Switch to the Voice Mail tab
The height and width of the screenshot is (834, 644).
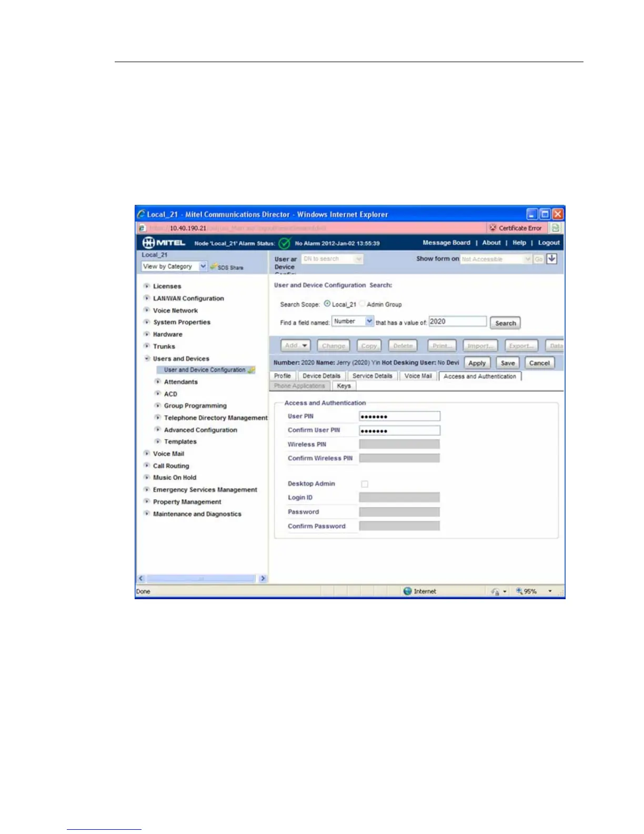pos(418,376)
